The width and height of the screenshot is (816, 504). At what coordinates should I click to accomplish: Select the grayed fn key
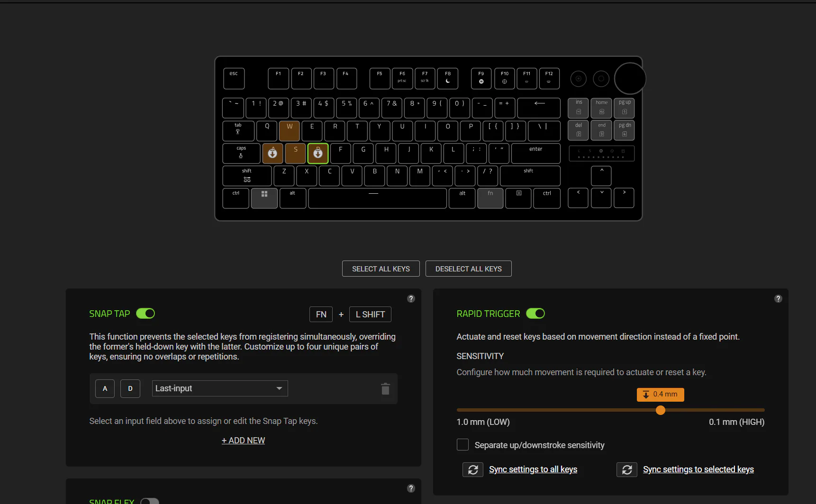click(x=490, y=198)
